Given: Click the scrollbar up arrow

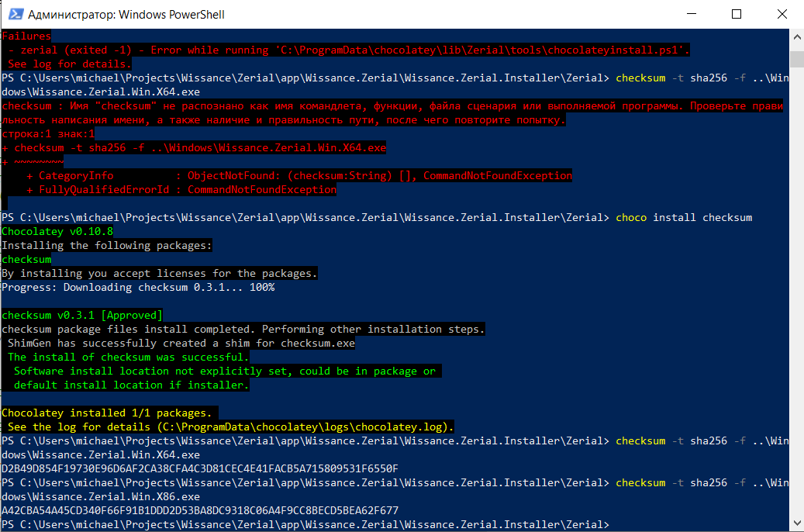Looking at the screenshot, I should [x=797, y=37].
